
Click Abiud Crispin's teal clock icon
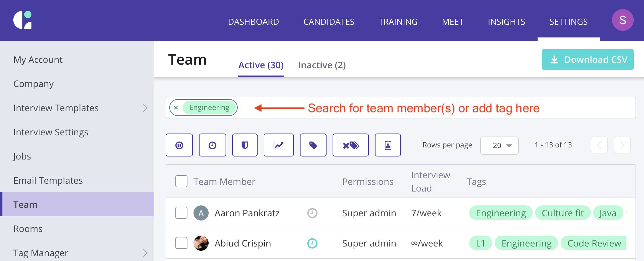click(312, 243)
